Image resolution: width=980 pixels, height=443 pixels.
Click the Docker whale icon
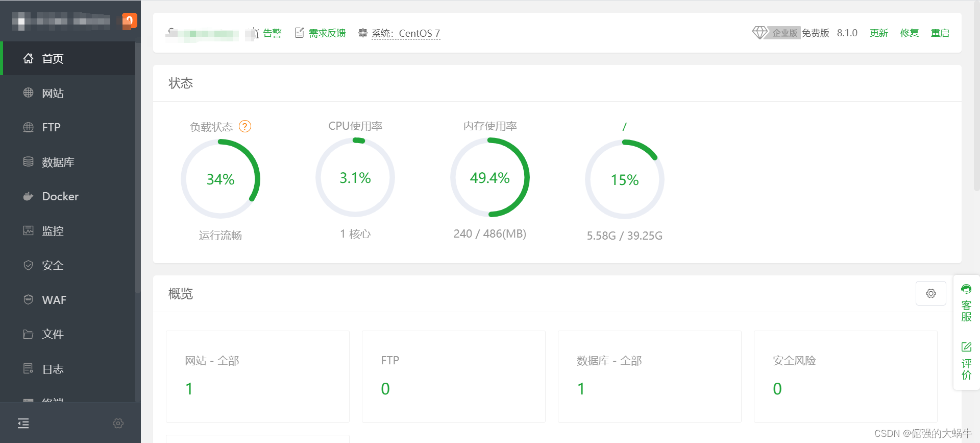point(29,196)
